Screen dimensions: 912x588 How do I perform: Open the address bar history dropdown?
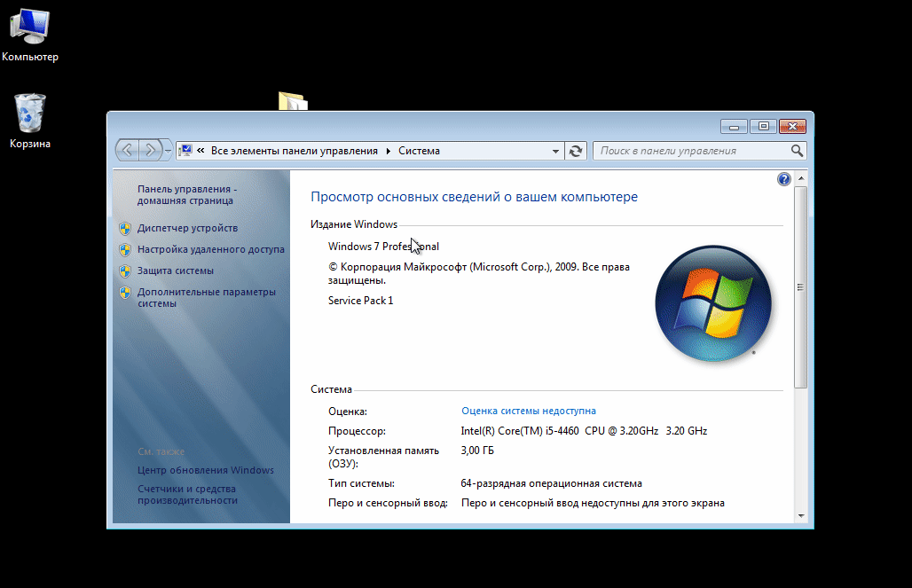click(x=555, y=152)
